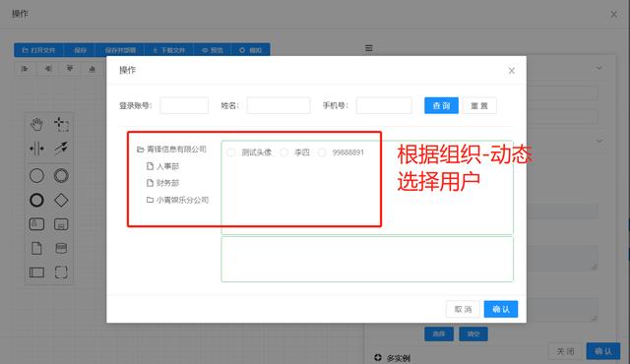Click background window's 确认 button
This screenshot has height=364, width=630.
(x=603, y=351)
